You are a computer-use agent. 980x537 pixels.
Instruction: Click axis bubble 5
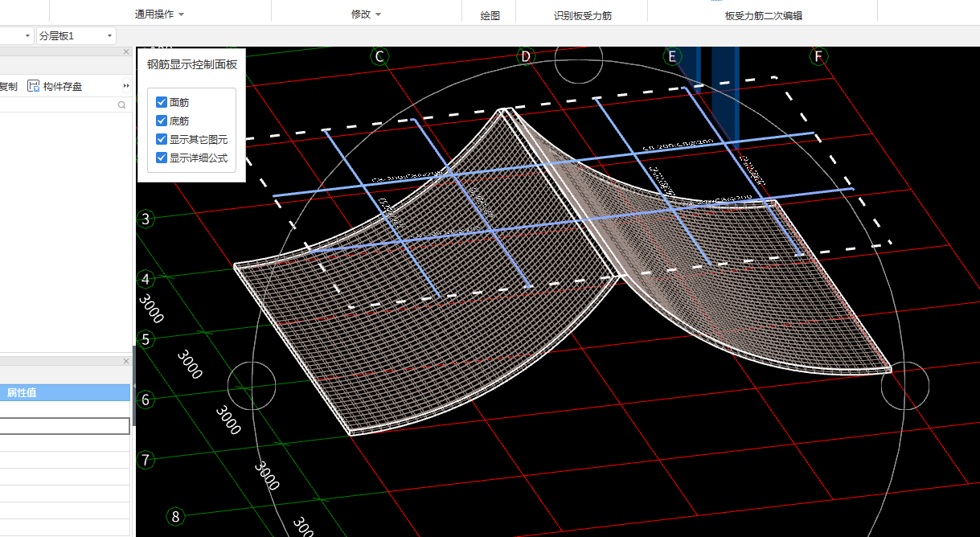click(x=146, y=339)
